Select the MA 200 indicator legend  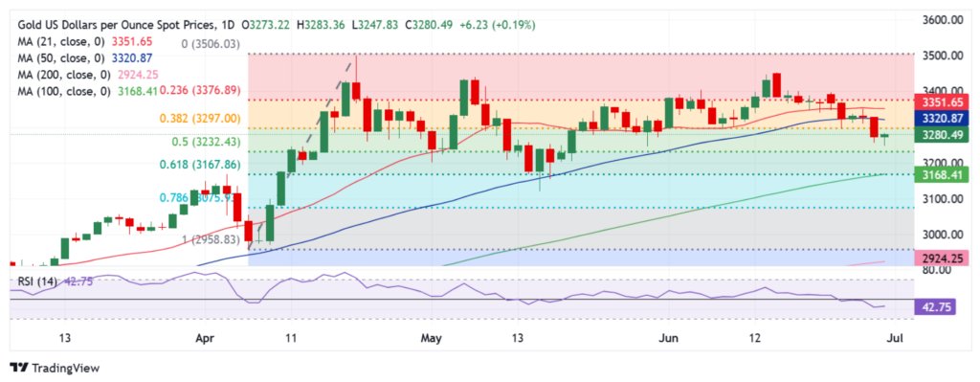(87, 75)
